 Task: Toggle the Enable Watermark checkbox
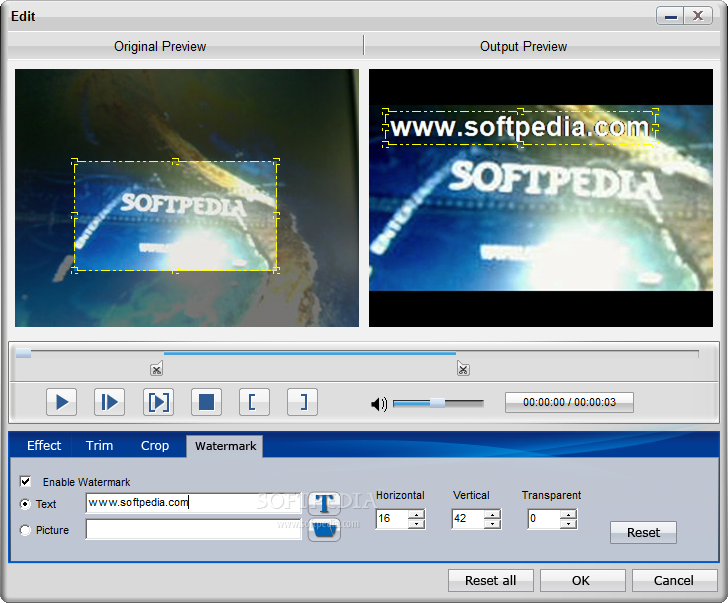(x=26, y=481)
